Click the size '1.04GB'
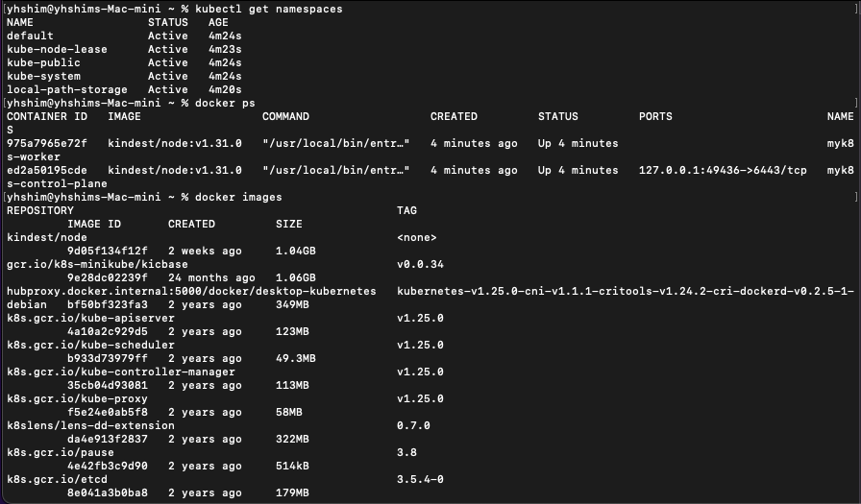Screen dimensions: 861x504 point(295,251)
